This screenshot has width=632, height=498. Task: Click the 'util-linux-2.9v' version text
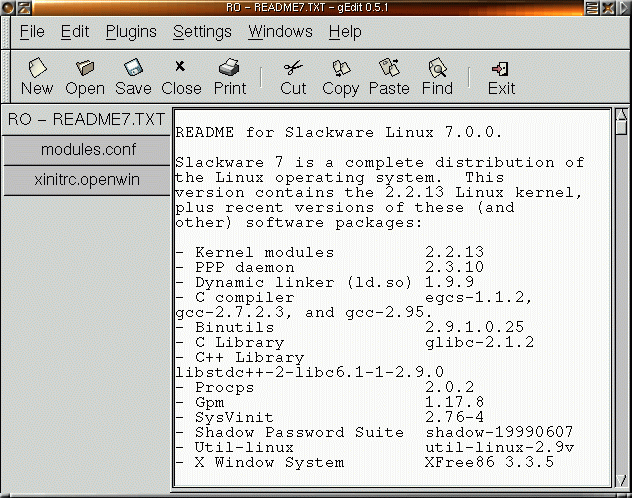[500, 447]
